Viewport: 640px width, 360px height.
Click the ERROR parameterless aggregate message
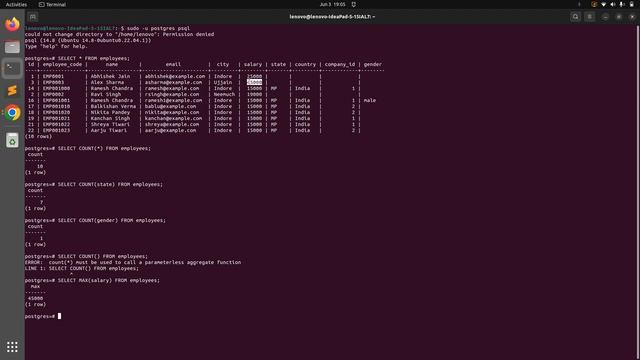133,262
